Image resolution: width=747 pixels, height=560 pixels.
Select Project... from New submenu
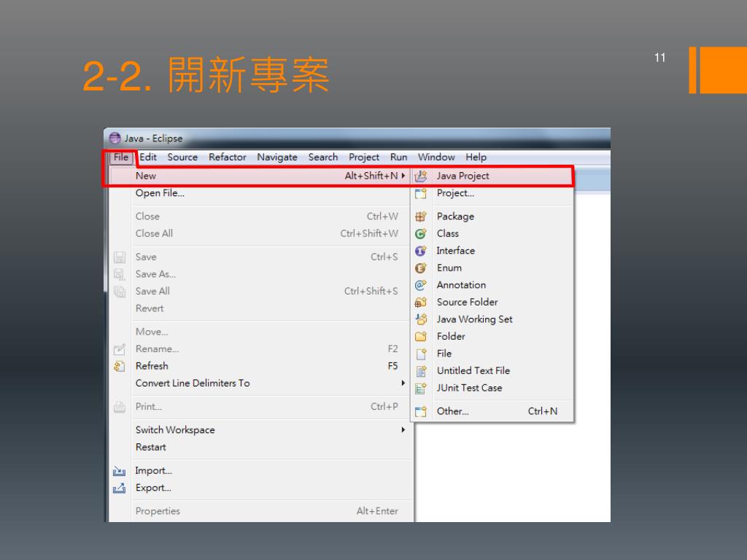[x=492, y=193]
